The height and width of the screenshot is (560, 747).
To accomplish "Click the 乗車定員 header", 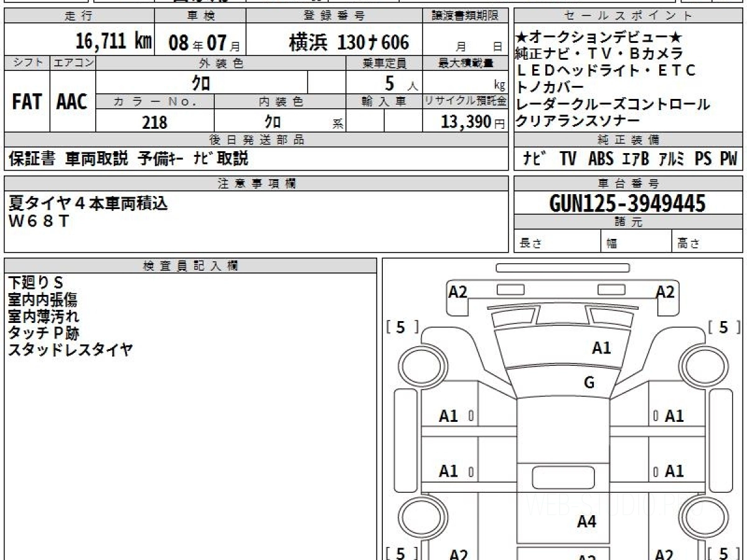I will point(384,63).
